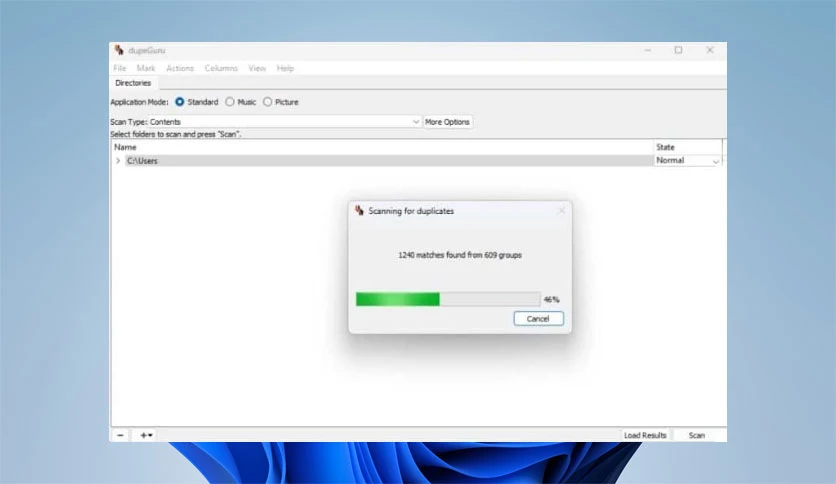Remove selected folder with minus button
Viewport: 836px width, 484px height.
click(x=120, y=435)
